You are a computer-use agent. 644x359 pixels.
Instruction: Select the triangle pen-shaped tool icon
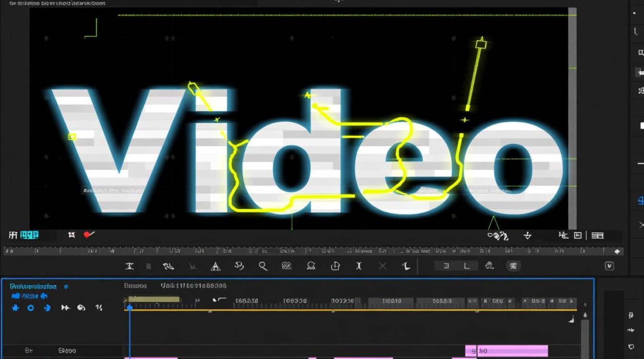click(x=216, y=266)
